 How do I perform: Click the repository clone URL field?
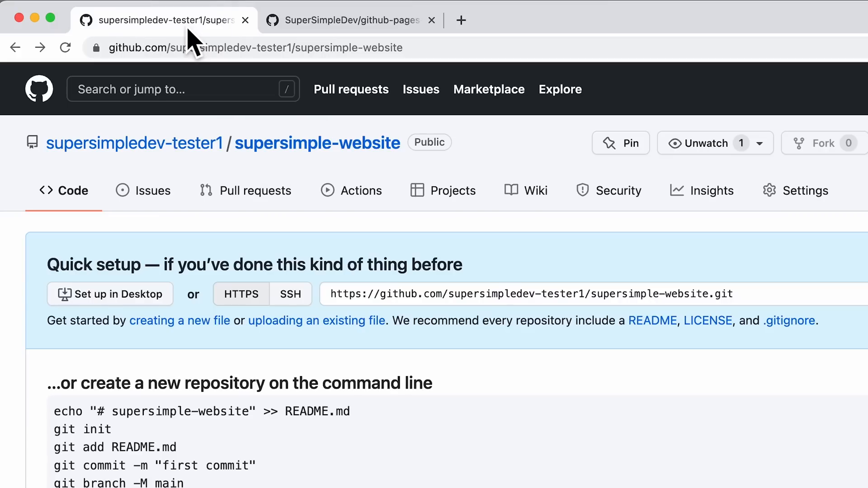point(593,294)
